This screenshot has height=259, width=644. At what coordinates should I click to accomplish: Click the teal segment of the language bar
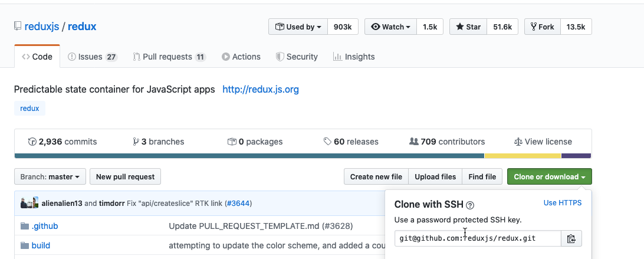point(249,156)
